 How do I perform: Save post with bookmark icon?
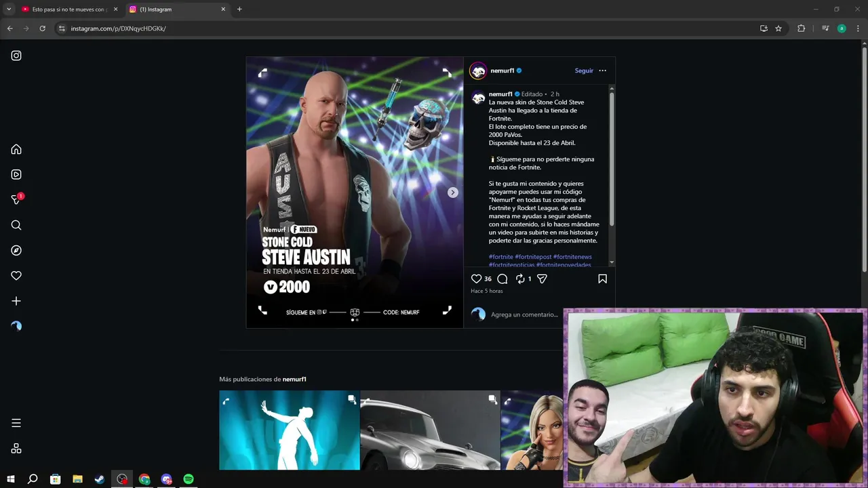pos(602,279)
